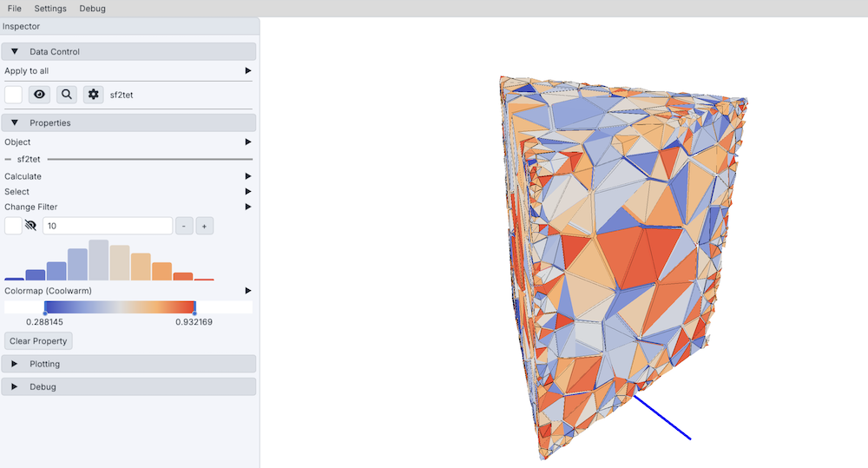
Task: Expand the Apply to all submenu arrow
Action: pos(248,71)
